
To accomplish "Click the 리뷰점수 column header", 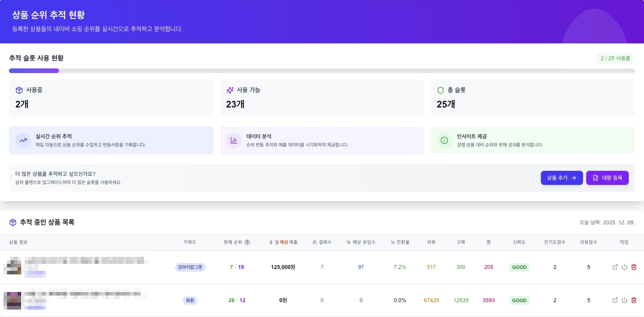I will [x=589, y=242].
